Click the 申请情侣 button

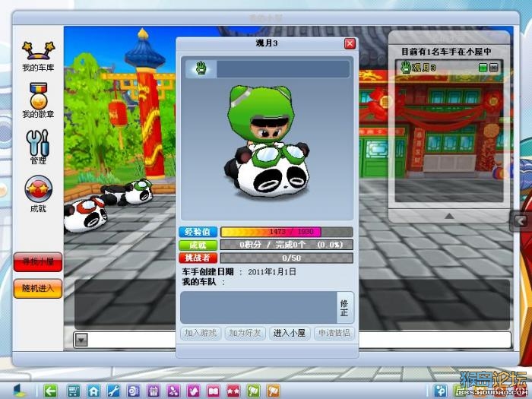tap(334, 333)
